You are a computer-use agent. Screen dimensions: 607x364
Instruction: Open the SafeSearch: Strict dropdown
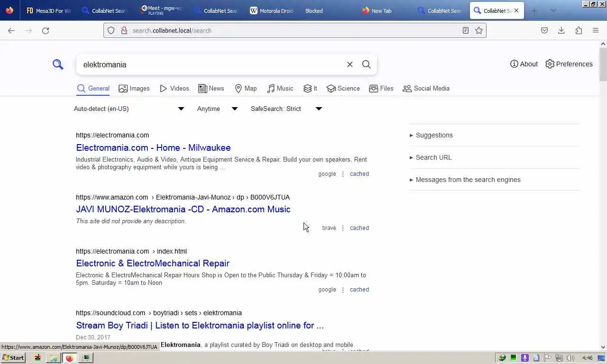286,109
